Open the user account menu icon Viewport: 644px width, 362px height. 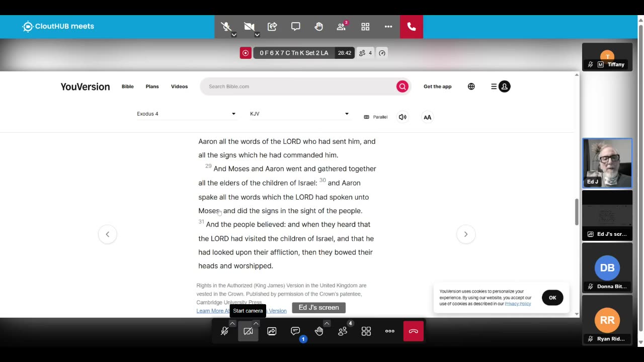click(x=501, y=86)
